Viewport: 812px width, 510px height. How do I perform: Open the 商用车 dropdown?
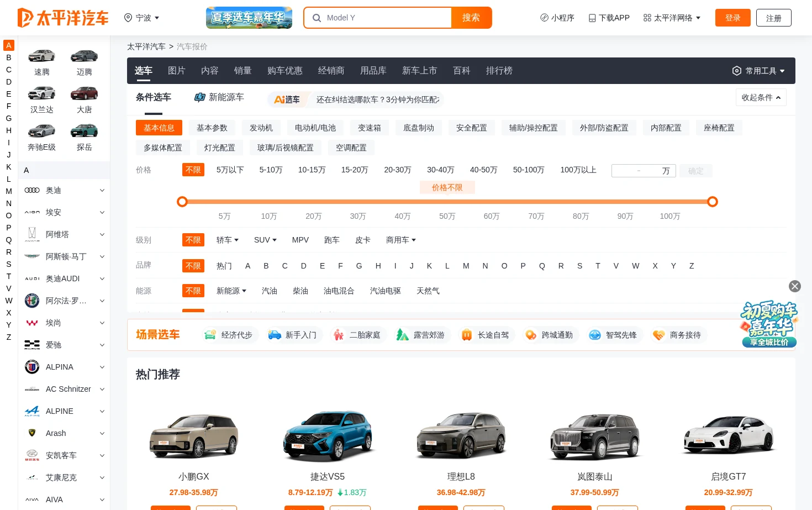tap(401, 240)
